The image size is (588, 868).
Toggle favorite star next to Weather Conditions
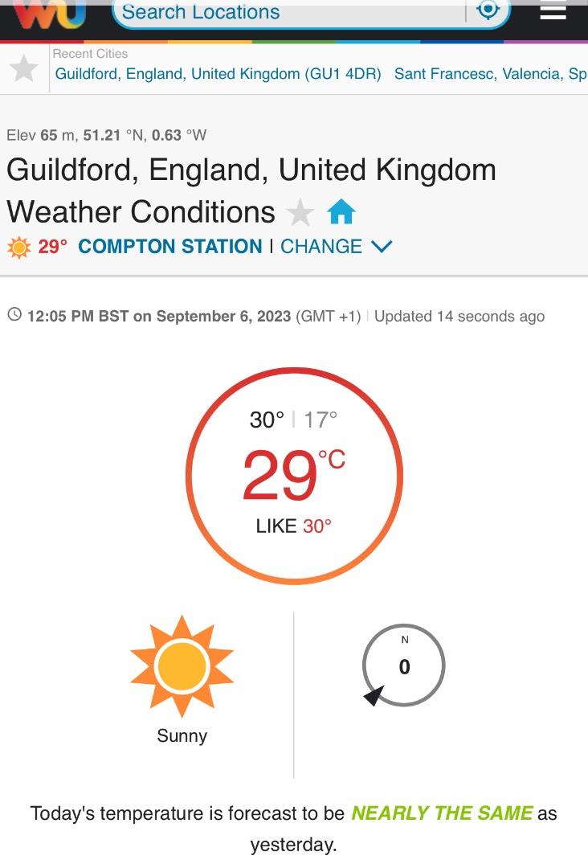point(300,212)
